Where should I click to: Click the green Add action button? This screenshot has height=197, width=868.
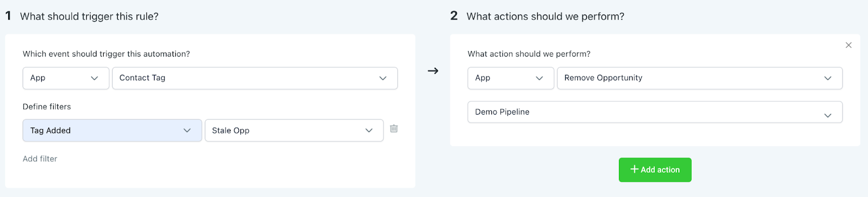tap(655, 170)
